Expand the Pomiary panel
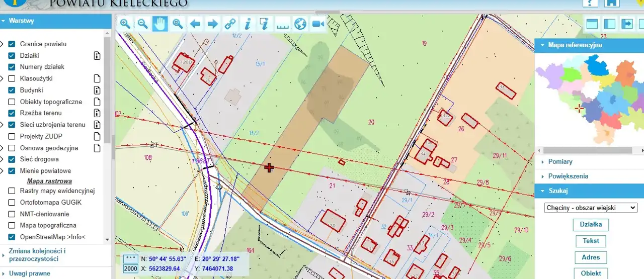Screen dimensions: 644x279 click(560, 162)
